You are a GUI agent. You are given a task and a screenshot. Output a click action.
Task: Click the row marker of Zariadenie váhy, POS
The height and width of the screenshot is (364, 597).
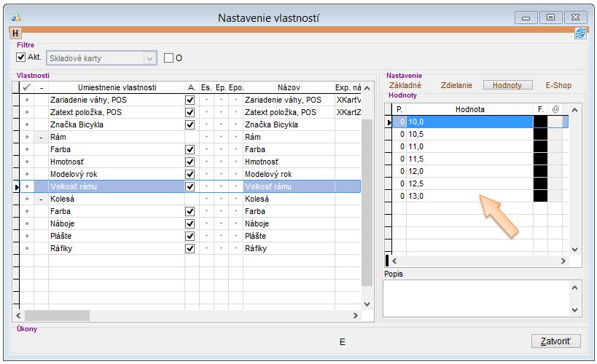(27, 100)
